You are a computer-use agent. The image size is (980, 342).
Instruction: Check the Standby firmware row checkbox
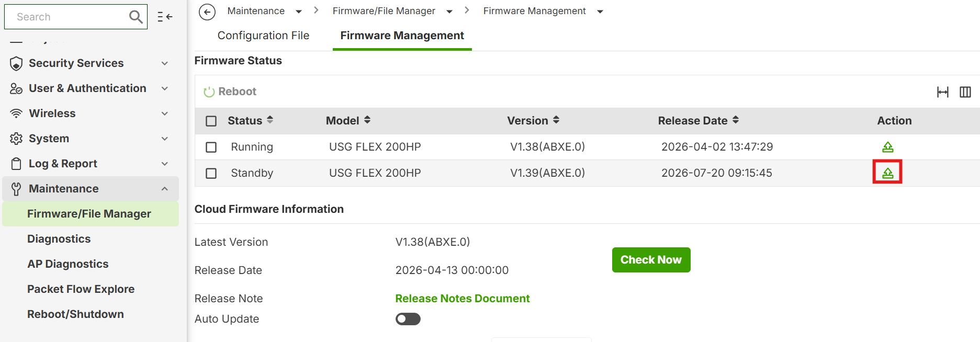[211, 173]
